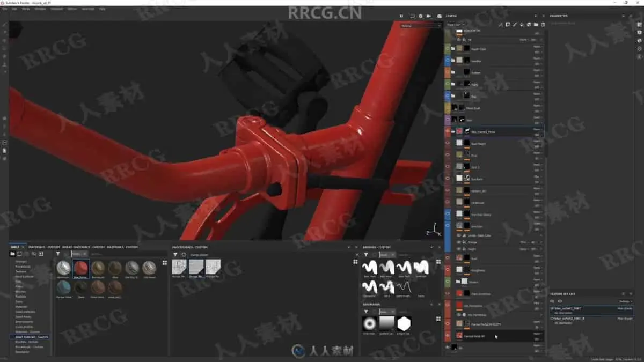The image size is (644, 362).
Task: Click the smart material icon in Layers toolbar
Action: pyautogui.click(x=529, y=25)
